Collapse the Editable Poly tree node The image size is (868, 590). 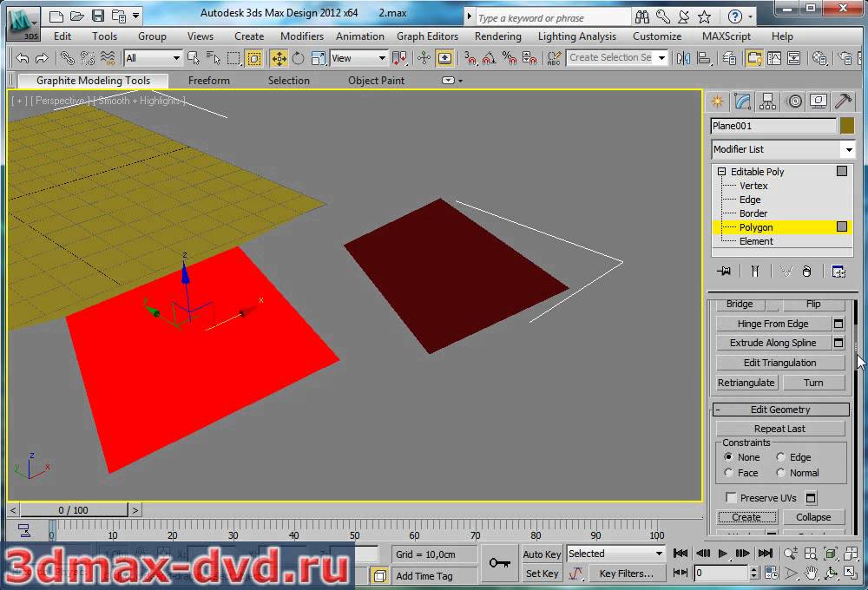pyautogui.click(x=722, y=172)
